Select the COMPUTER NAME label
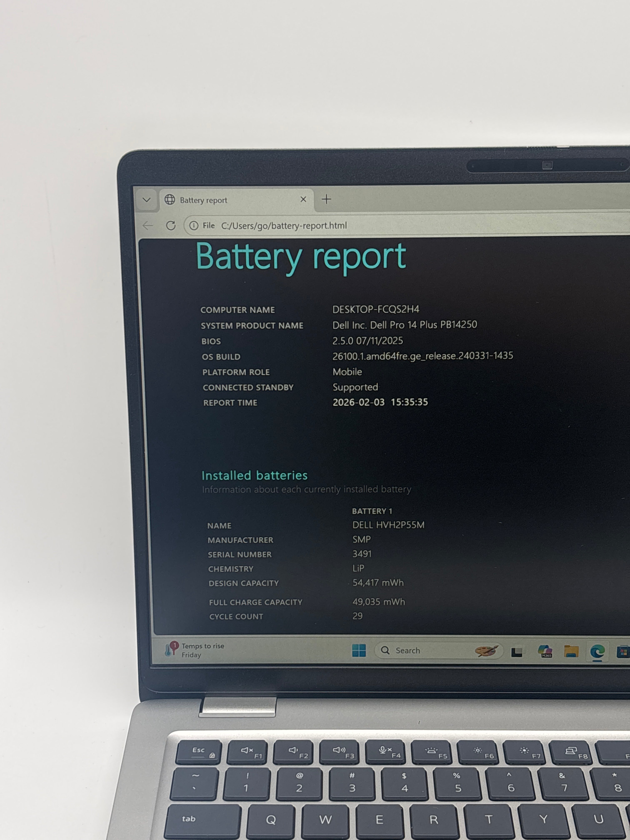The width and height of the screenshot is (630, 840). coord(237,310)
